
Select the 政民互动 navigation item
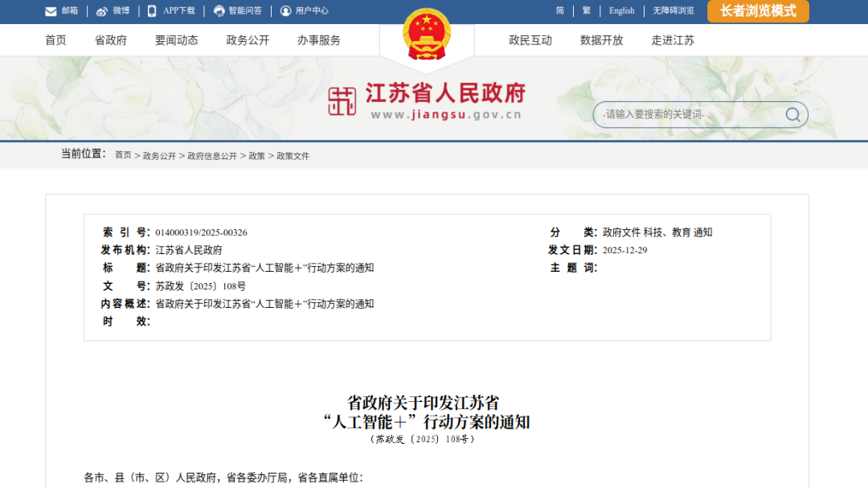coord(530,39)
